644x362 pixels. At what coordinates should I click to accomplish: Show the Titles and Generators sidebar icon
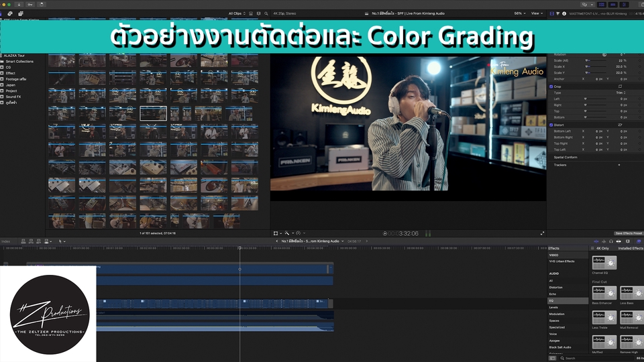tap(20, 13)
